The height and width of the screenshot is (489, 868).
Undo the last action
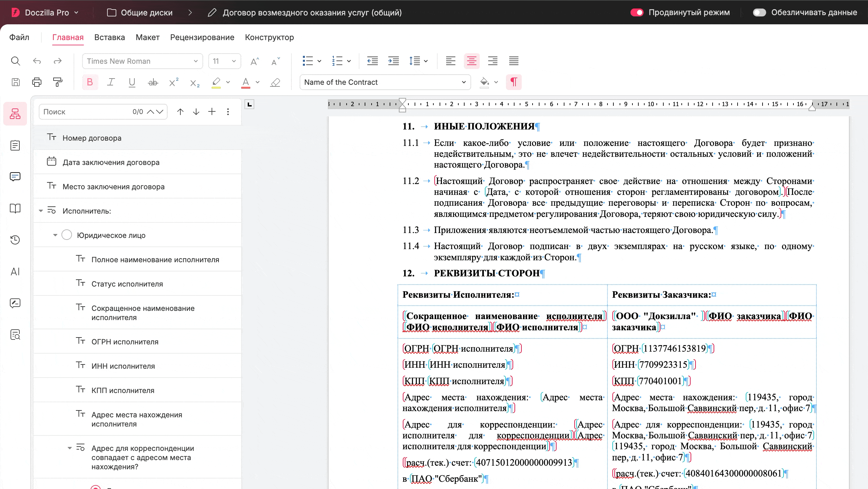tap(37, 61)
